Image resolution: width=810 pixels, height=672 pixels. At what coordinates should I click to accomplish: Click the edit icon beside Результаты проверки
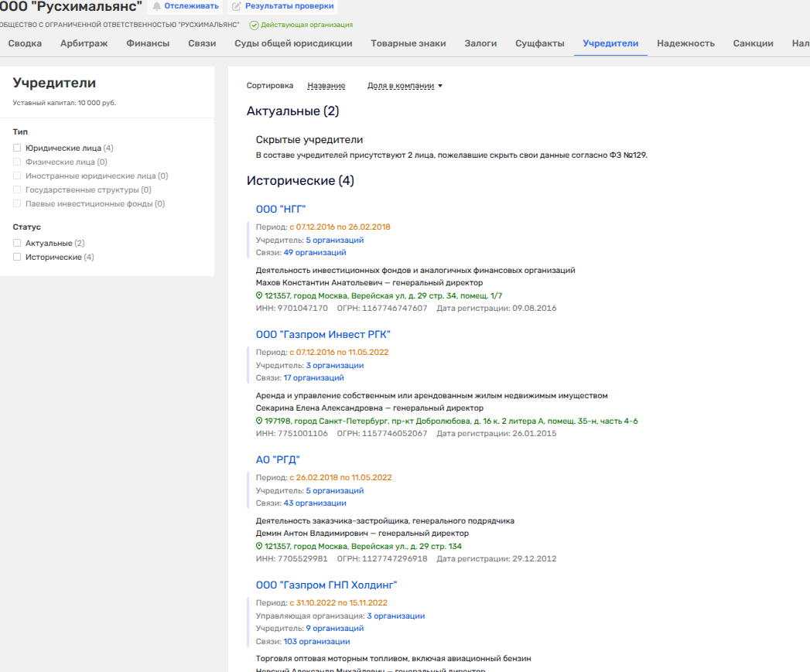[237, 6]
